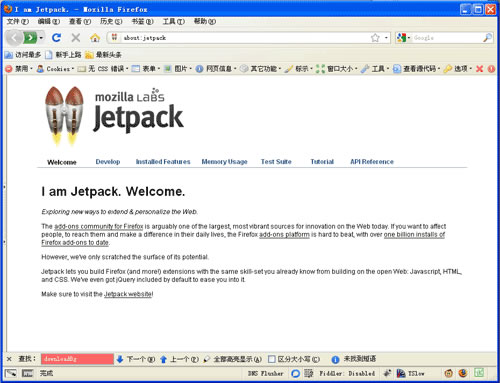Screen dimensions: 500x383
Task: Open the 书签 menu
Action: coord(142,21)
